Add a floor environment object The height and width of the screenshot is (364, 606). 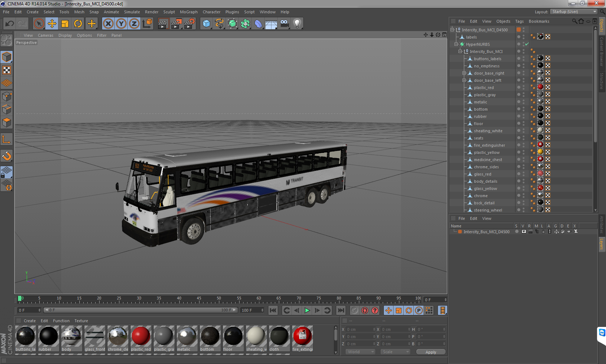pyautogui.click(x=271, y=24)
